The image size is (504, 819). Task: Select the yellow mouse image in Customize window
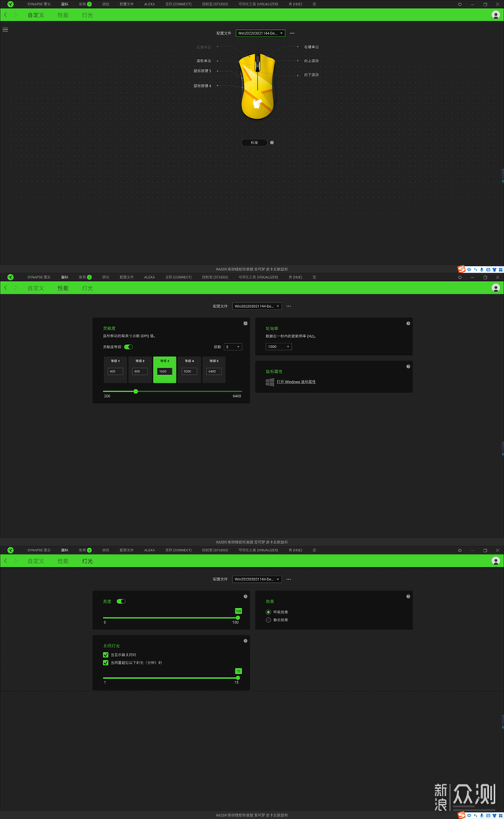(257, 85)
